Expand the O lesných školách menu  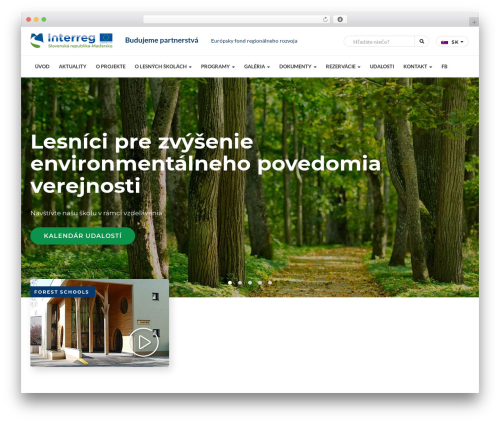click(x=163, y=67)
